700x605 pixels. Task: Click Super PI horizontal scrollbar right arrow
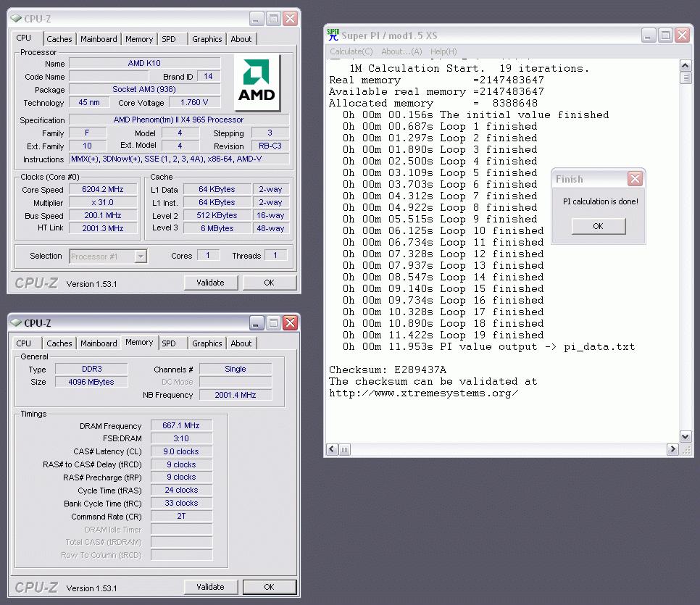click(672, 449)
